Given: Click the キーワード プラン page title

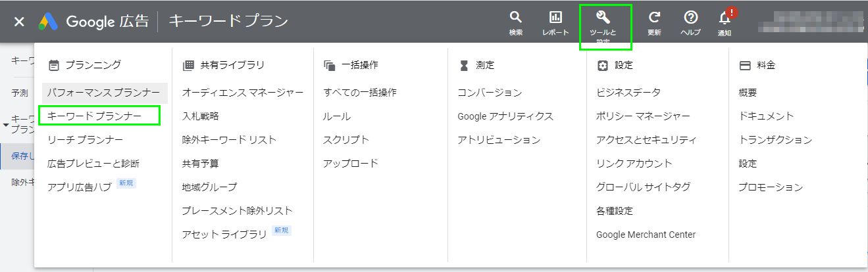Looking at the screenshot, I should coord(228,22).
